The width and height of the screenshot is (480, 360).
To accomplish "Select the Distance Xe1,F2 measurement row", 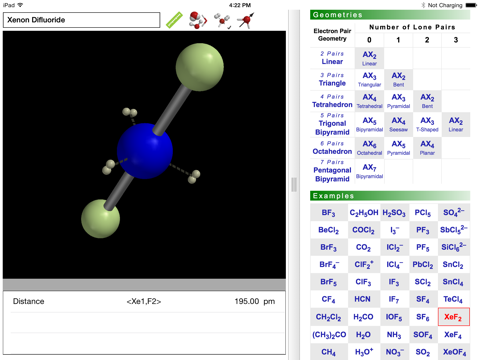I will [144, 301].
